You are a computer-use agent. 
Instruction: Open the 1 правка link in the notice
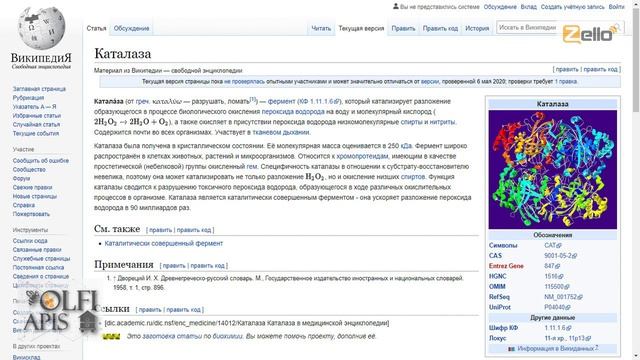pos(565,82)
